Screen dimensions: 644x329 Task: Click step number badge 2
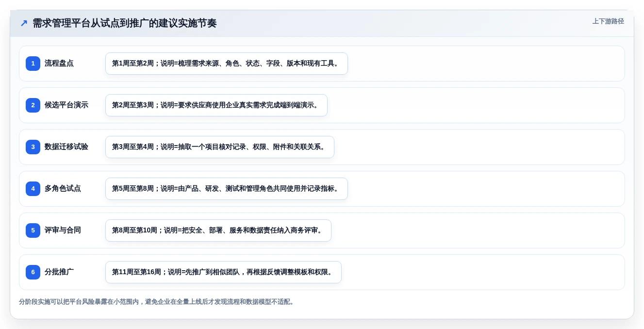coord(33,105)
